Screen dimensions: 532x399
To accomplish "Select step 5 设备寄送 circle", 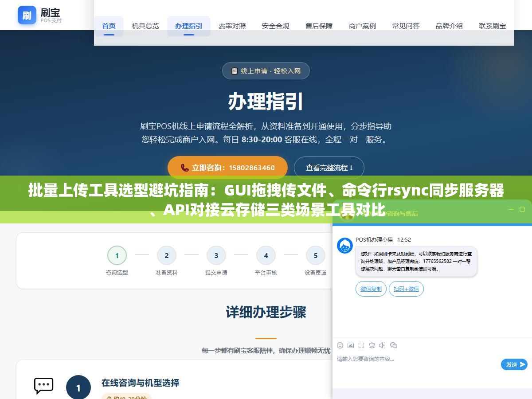I will click(x=316, y=255).
